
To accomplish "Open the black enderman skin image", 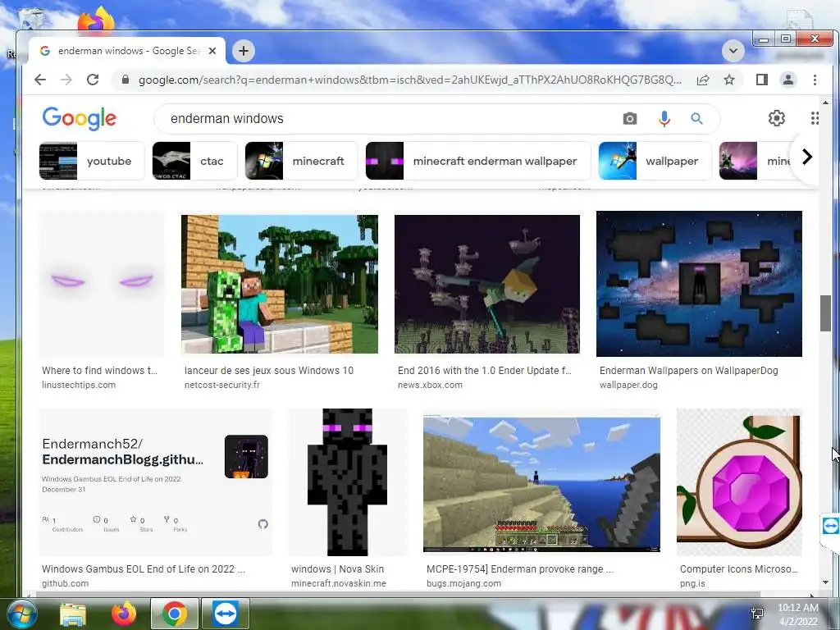I will pos(348,482).
